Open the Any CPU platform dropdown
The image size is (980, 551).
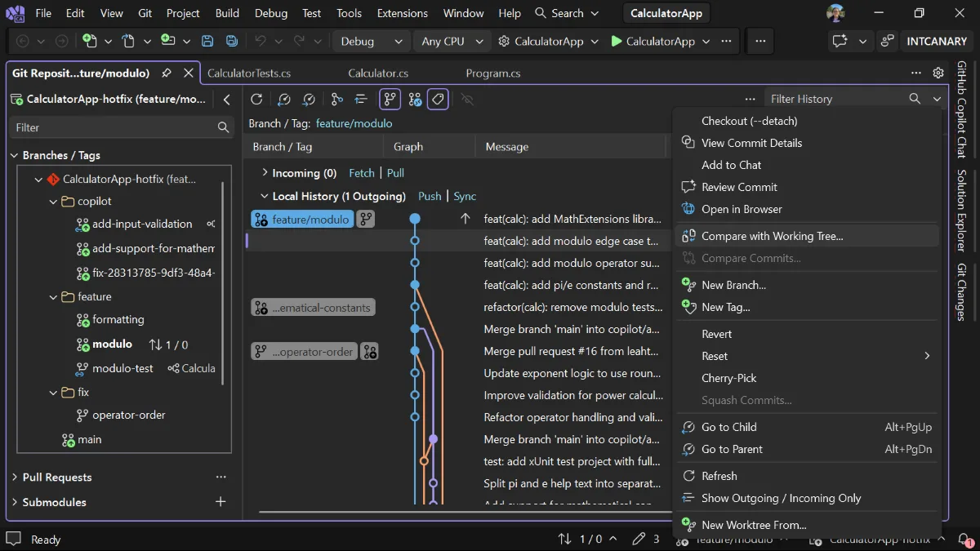tap(452, 42)
